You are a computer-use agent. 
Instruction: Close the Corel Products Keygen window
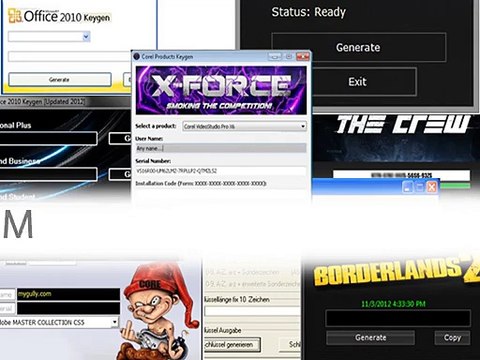(x=303, y=57)
